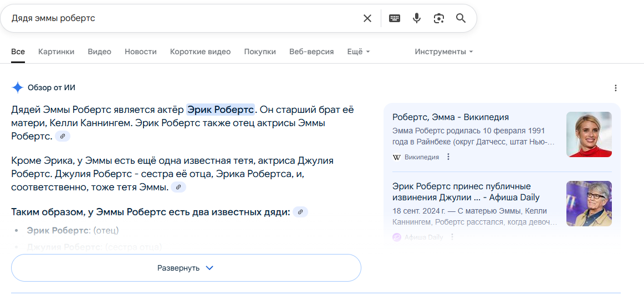Open AI overview three-dot options menu
The width and height of the screenshot is (644, 301).
tap(615, 88)
